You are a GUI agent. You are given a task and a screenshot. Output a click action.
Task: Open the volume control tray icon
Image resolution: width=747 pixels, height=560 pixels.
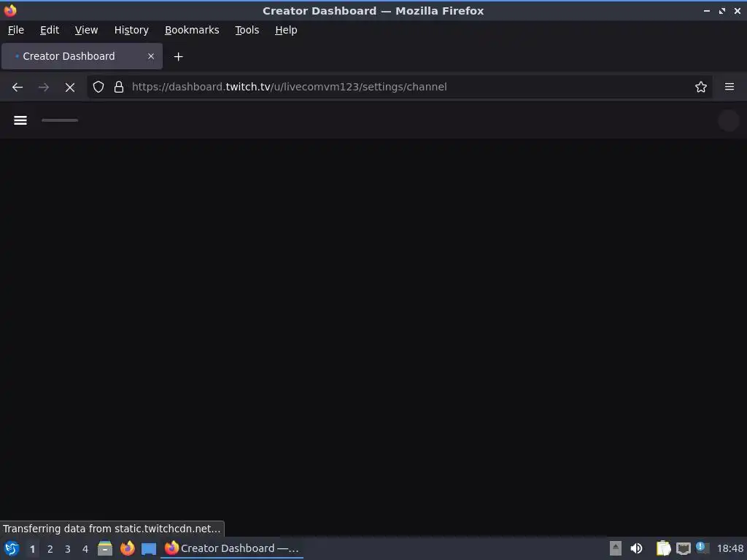coord(636,548)
